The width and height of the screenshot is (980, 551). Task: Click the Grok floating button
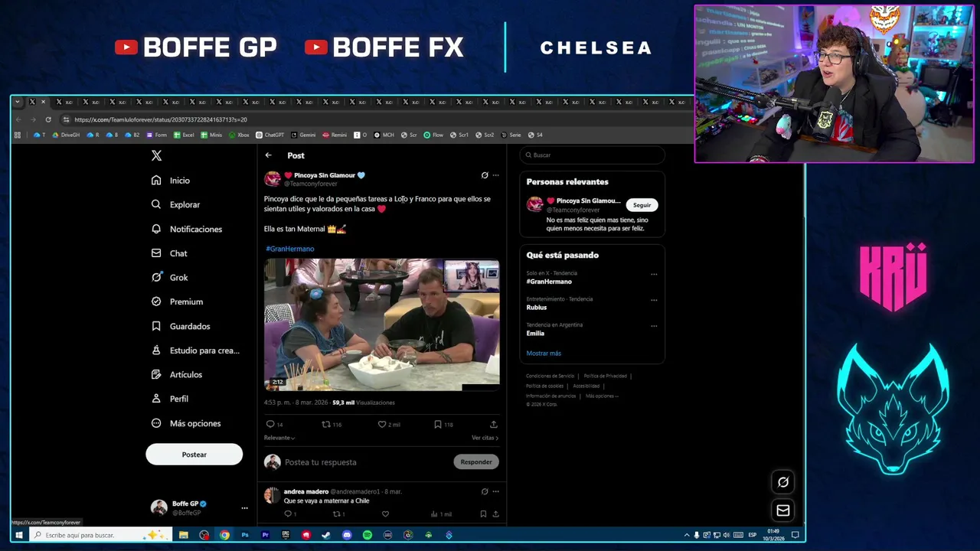[x=783, y=482]
